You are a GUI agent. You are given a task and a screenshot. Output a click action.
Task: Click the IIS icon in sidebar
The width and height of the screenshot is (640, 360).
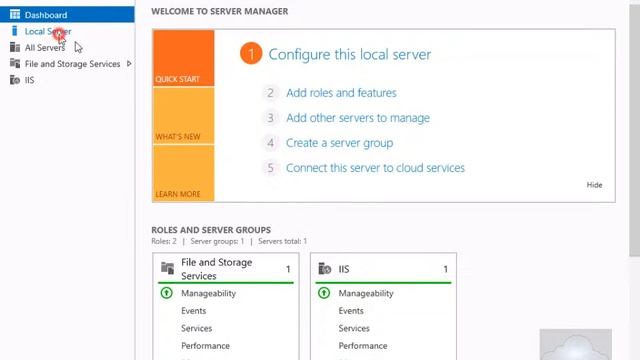click(x=15, y=80)
